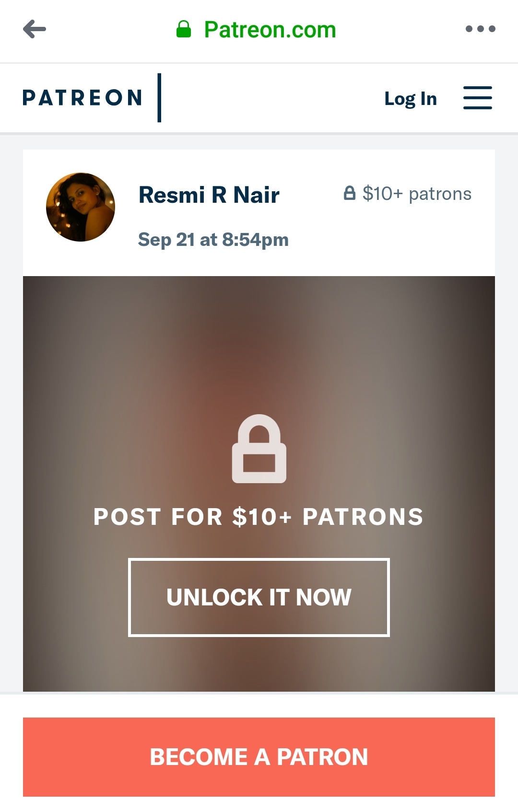Image resolution: width=518 pixels, height=812 pixels.
Task: Click the Patreon.com address text
Action: [270, 30]
